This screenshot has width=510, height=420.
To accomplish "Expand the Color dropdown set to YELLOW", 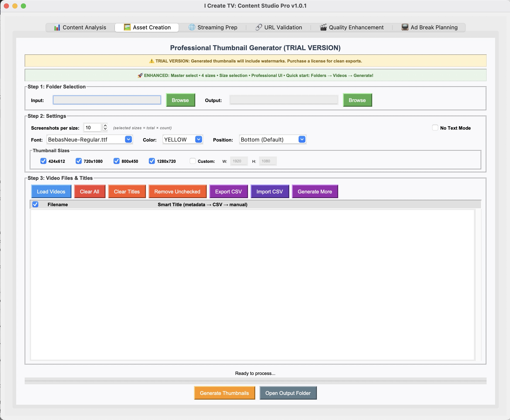I will pyautogui.click(x=198, y=139).
